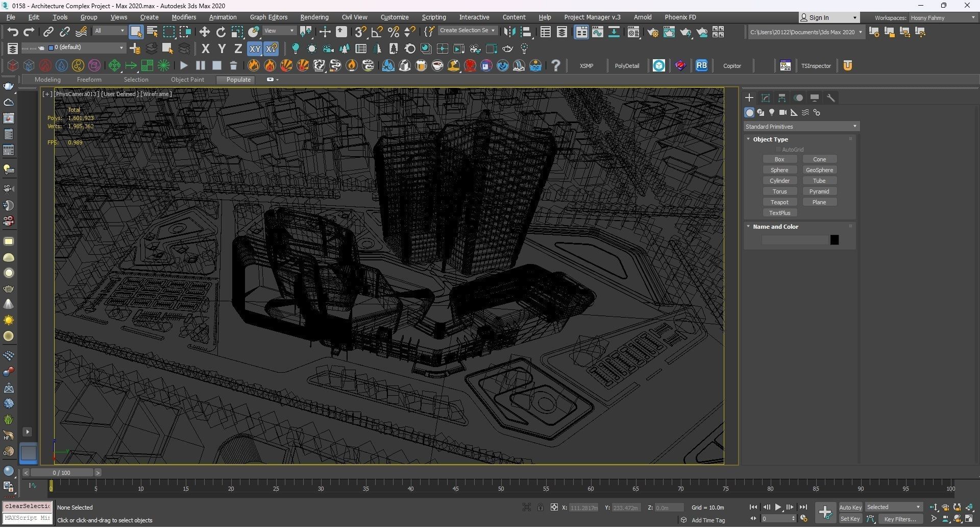This screenshot has width=980, height=531.
Task: Select the Cameras category icon
Action: [x=782, y=113]
